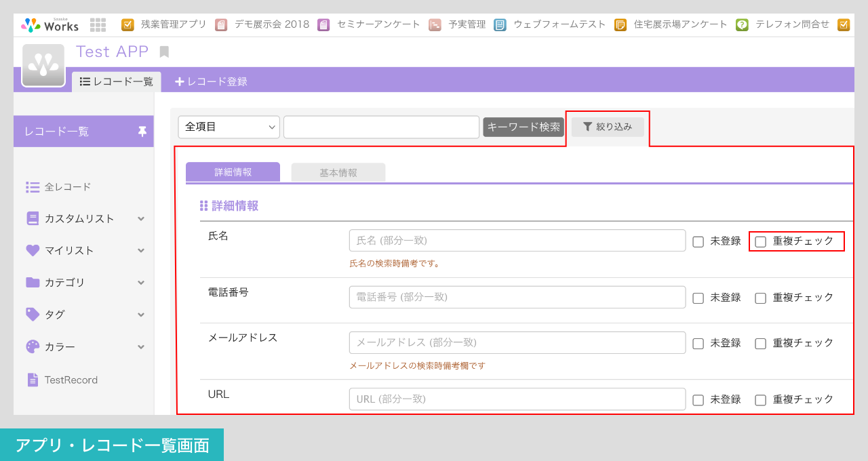Open ウェブフォームテスト link
The width and height of the screenshot is (868, 461).
point(559,24)
